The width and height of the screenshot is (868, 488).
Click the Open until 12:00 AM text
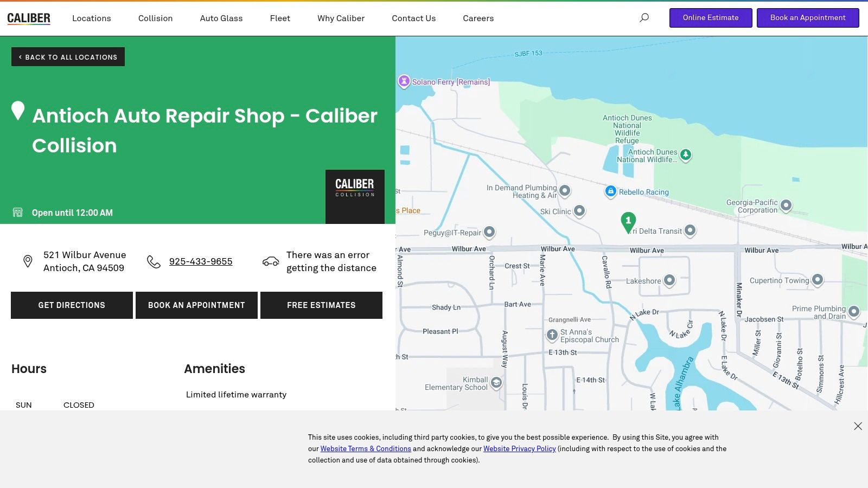point(72,213)
